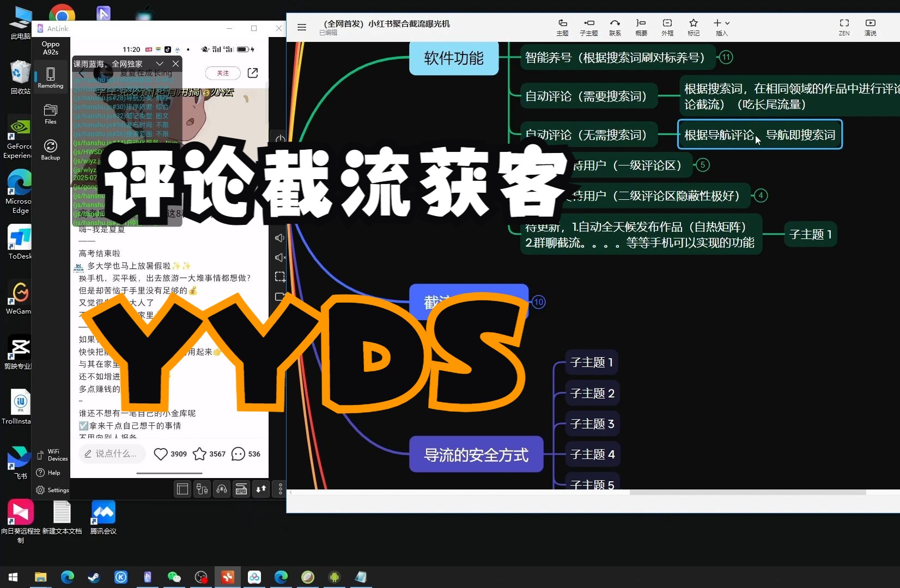
Task: Select the 软件功能 node
Action: coord(454,58)
